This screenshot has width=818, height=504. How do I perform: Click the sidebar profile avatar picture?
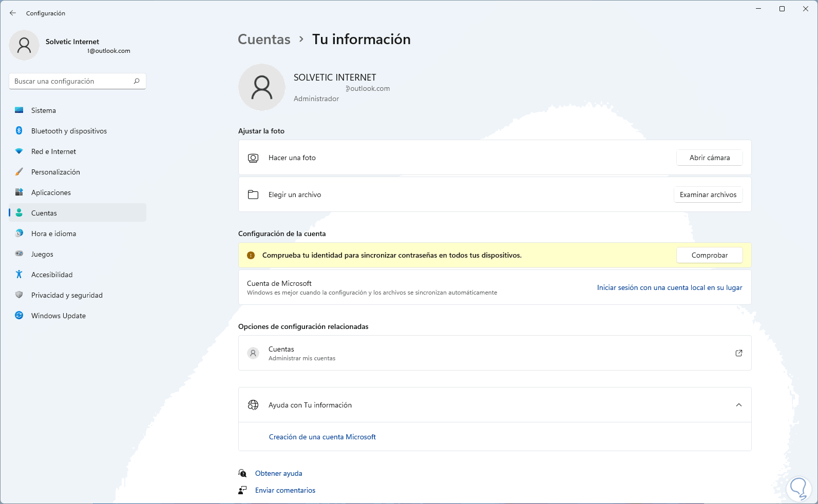(x=24, y=45)
